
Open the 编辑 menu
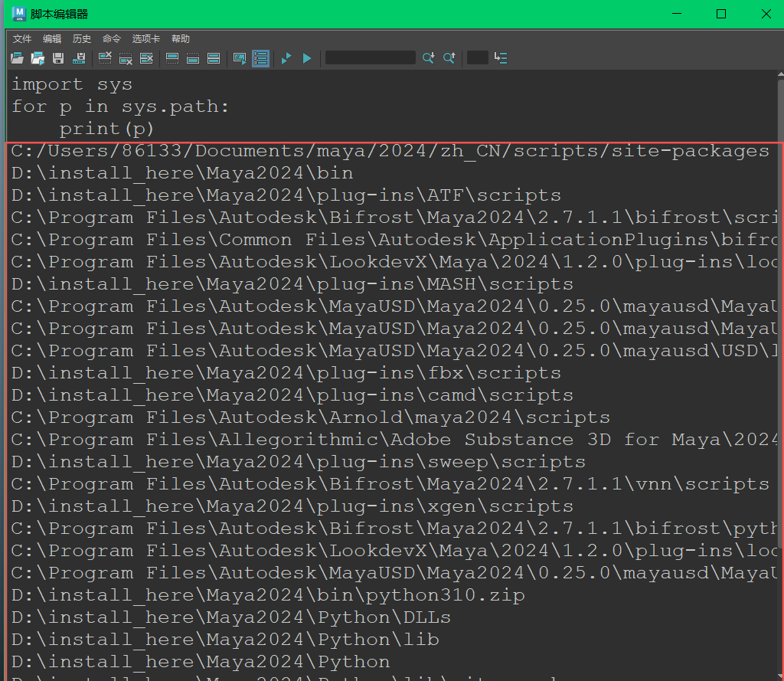click(52, 39)
